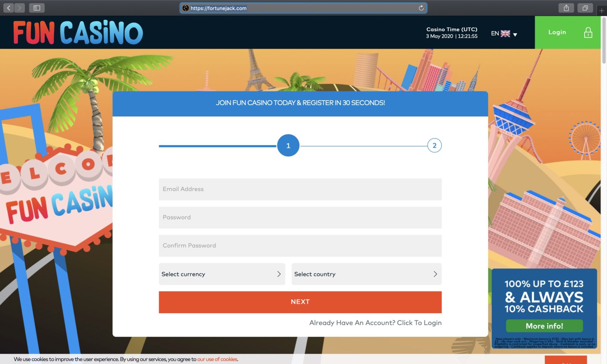Toggle the EN language selector
607x364 pixels.
(x=495, y=33)
